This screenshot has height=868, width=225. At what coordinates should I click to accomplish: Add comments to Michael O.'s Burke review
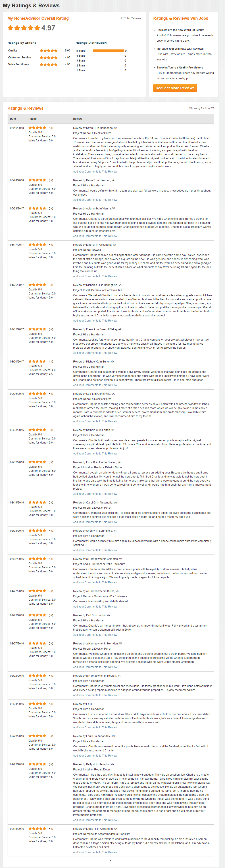point(95,385)
